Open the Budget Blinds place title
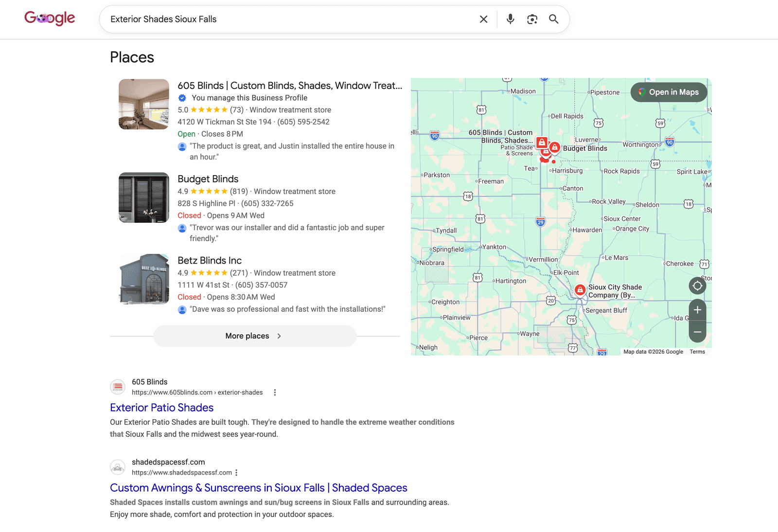 pyautogui.click(x=208, y=179)
